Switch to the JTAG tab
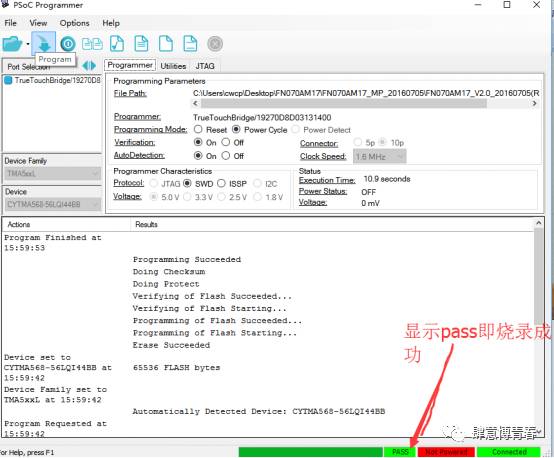Viewport: 554px width, 458px height. pos(205,66)
